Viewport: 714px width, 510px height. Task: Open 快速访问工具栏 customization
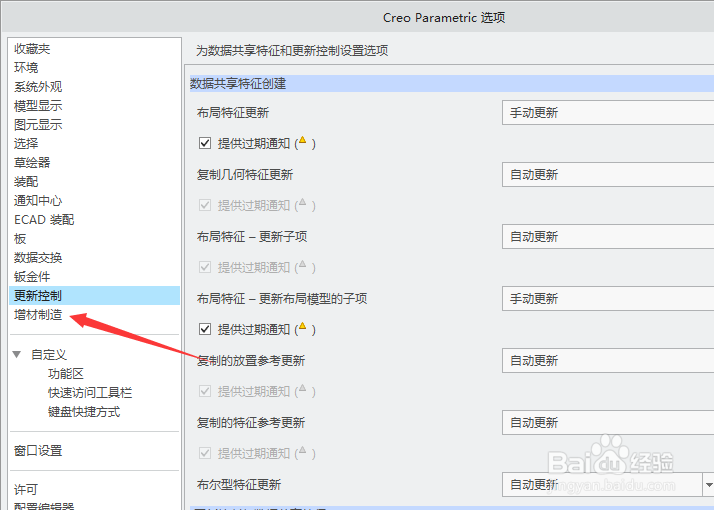tap(90, 393)
